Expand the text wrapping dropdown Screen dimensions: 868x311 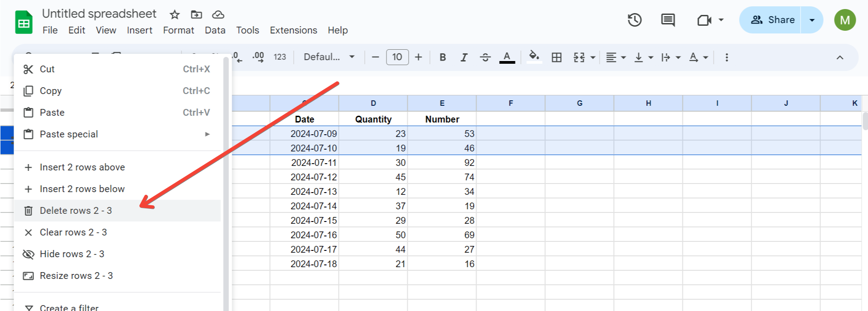678,58
